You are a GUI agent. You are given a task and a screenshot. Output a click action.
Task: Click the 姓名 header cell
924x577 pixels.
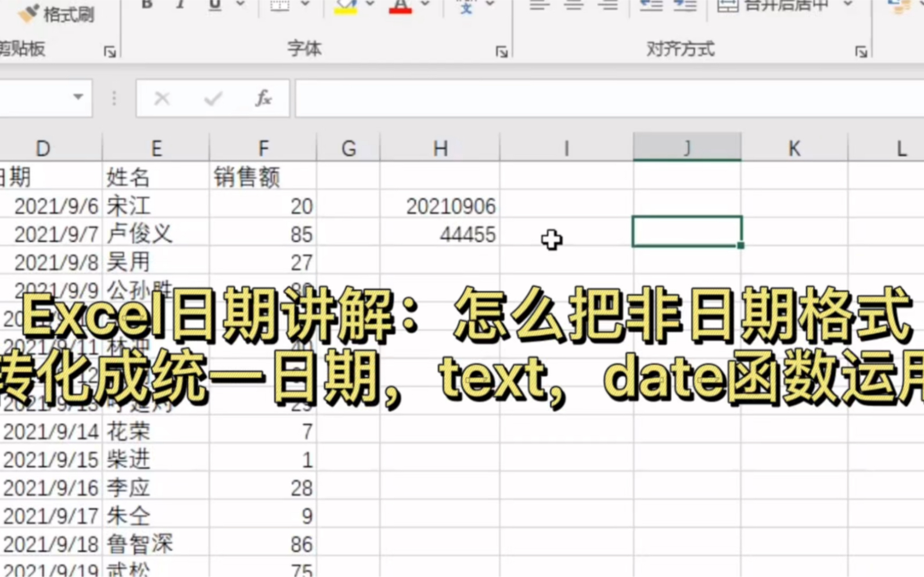(156, 176)
